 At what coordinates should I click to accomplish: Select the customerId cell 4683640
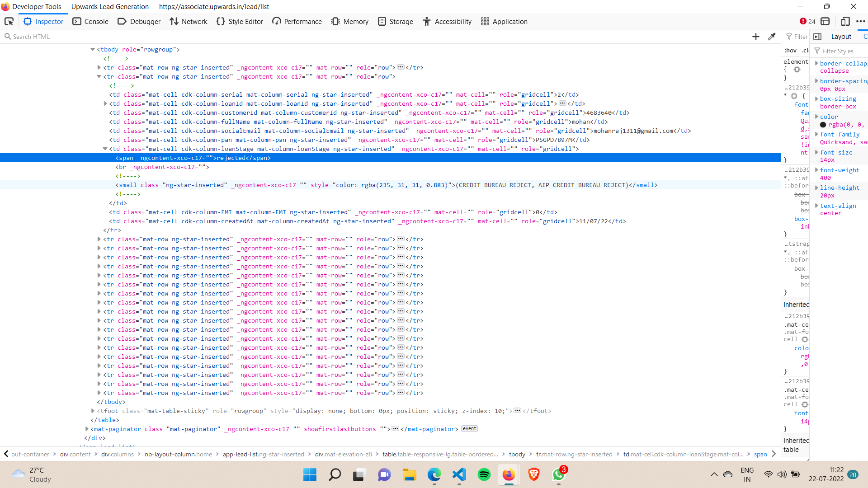[x=390, y=113]
